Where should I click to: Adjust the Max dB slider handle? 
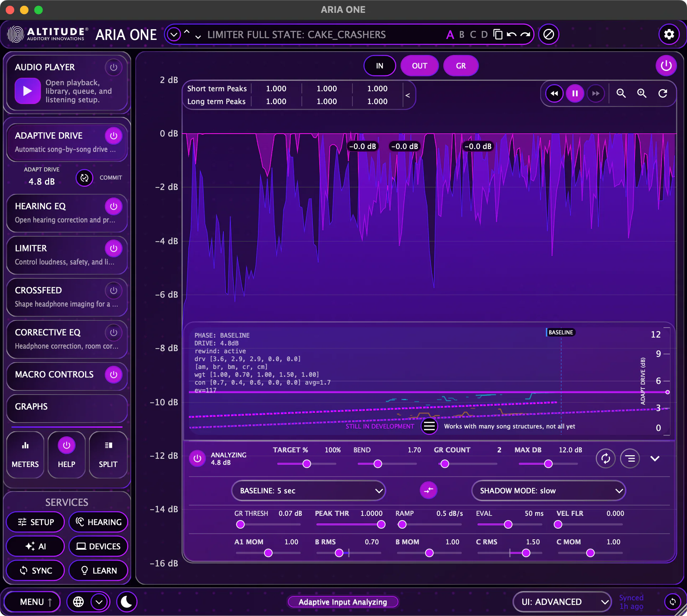click(548, 464)
